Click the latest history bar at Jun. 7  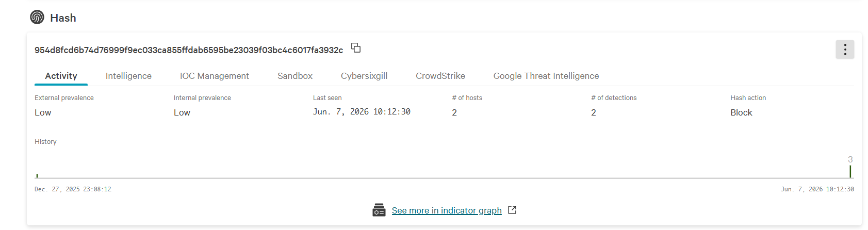click(850, 172)
